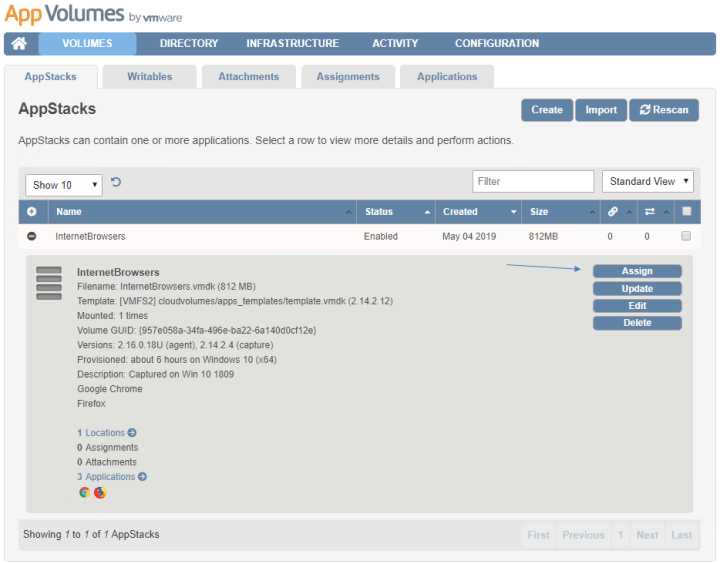
Task: Open the INFRASTRUCTURE menu
Action: tap(292, 44)
